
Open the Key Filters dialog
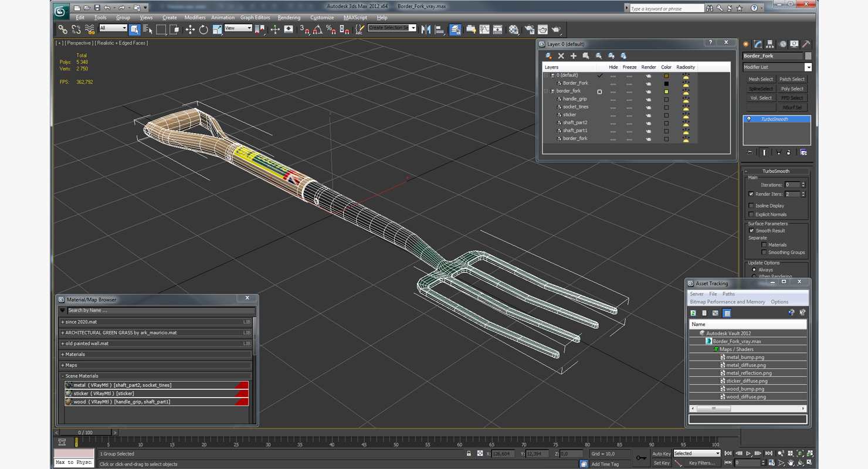click(702, 463)
